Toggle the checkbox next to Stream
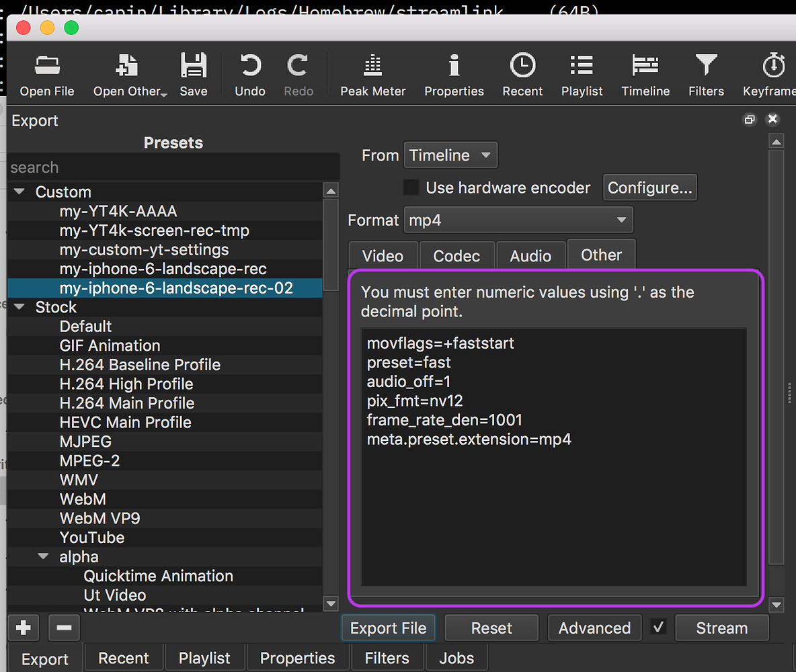Screen dimensions: 796x672 pos(658,627)
